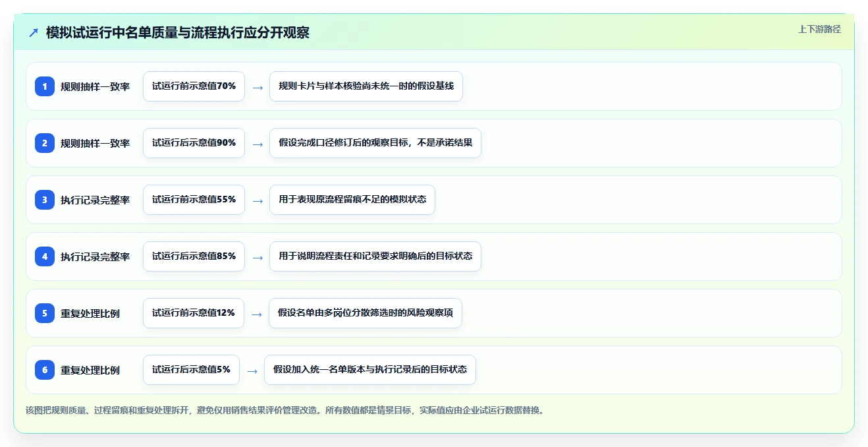Click 规则抽样一致率 label in row 1
The width and height of the screenshot is (868, 447).
(95, 86)
